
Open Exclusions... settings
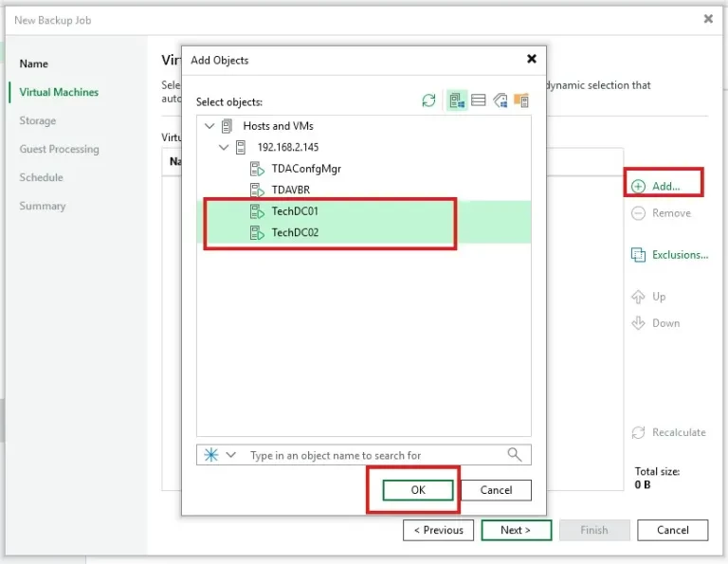[x=669, y=255]
